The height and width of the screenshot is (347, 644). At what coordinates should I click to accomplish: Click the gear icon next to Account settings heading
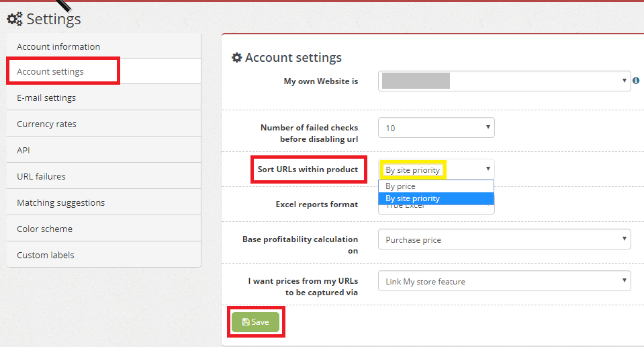coord(237,58)
